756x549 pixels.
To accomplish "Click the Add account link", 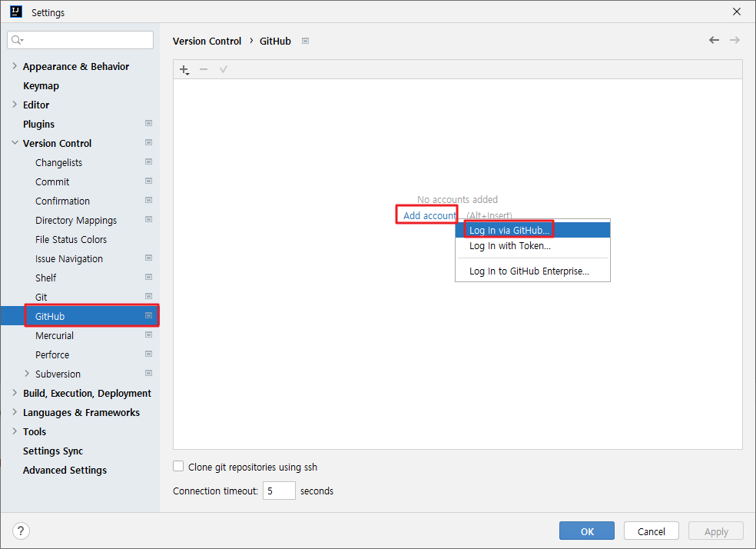I will [429, 215].
